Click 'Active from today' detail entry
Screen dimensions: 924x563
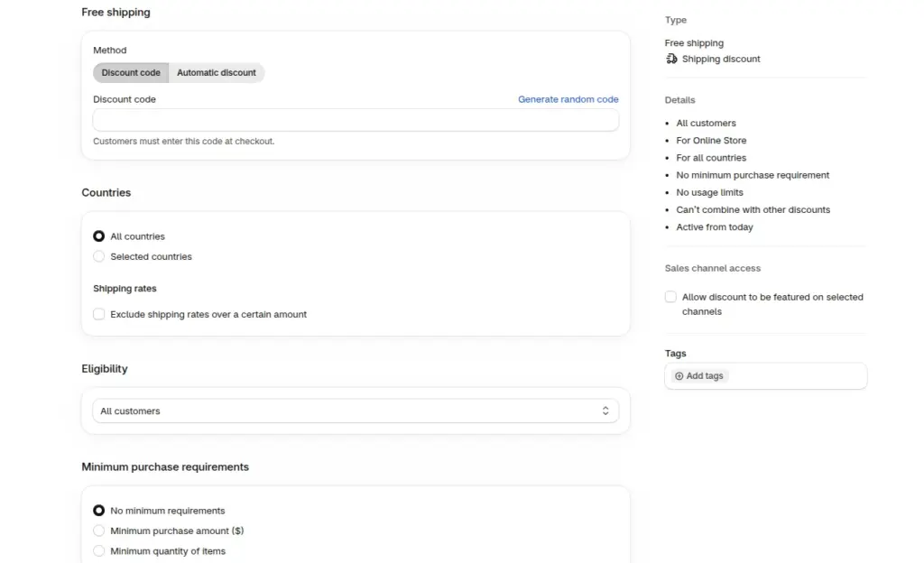[x=715, y=227]
